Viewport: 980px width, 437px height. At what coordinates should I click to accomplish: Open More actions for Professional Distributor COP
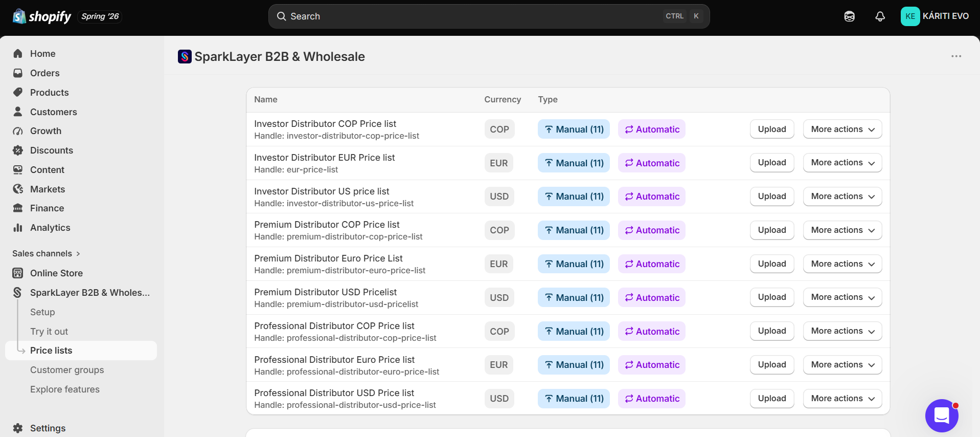pos(842,331)
